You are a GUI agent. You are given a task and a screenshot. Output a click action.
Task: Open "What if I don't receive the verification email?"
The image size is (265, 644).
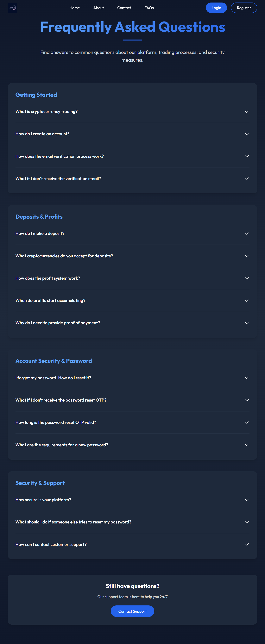58,178
